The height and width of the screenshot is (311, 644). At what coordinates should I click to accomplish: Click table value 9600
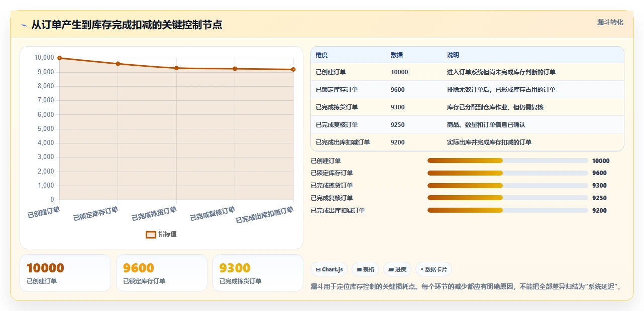pos(398,90)
